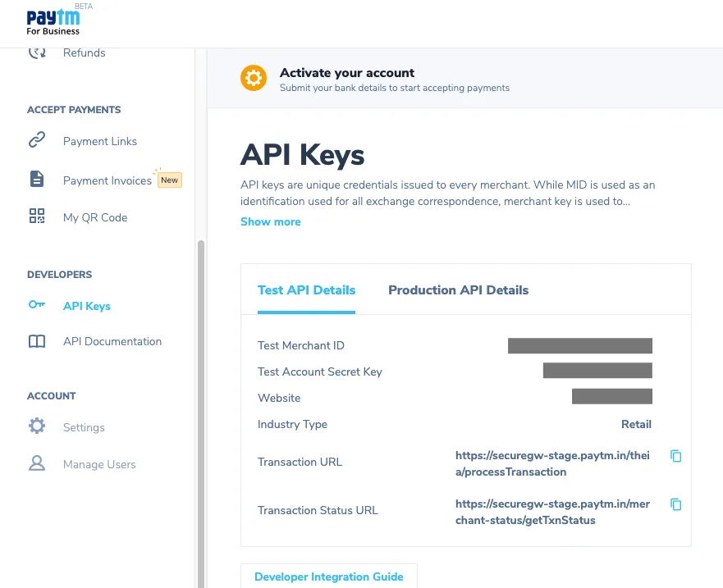Viewport: 723px width, 588px height.
Task: Click the merchant-status getTxnStatus URL
Action: (x=552, y=512)
